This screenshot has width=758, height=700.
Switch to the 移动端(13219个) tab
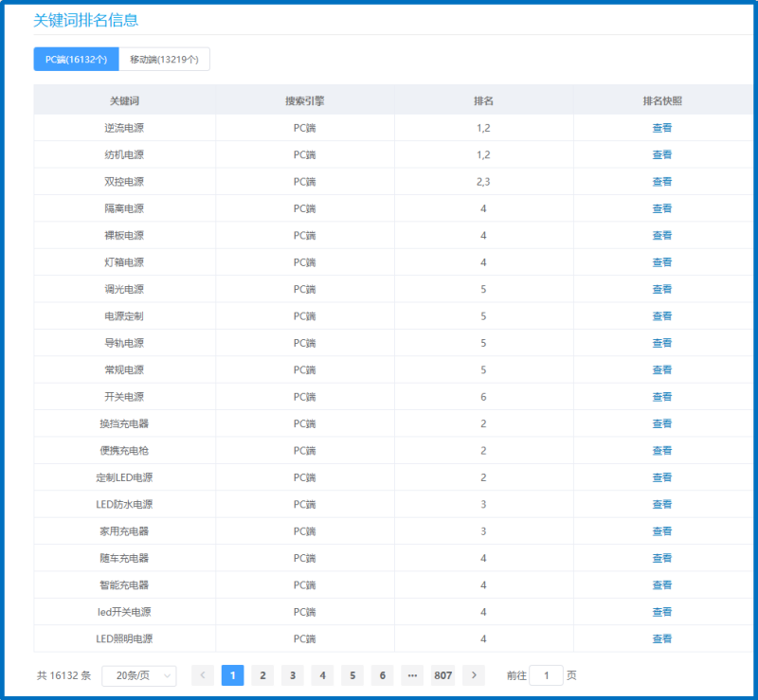[164, 60]
